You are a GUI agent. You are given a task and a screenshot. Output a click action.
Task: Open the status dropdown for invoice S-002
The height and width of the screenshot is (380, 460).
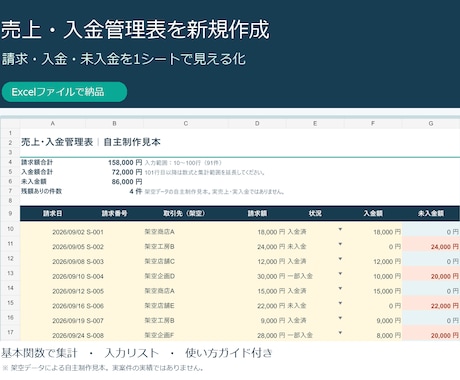(x=340, y=244)
